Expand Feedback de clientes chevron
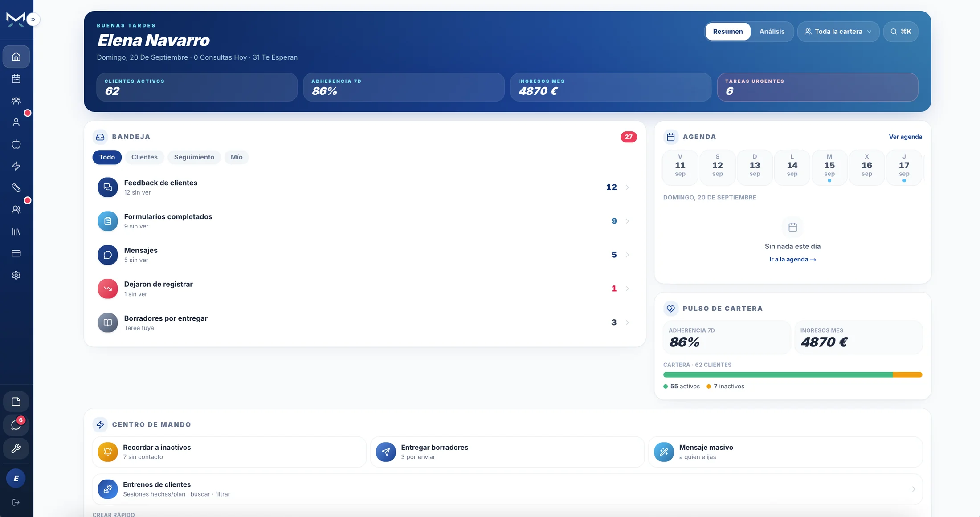980x517 pixels. pyautogui.click(x=627, y=187)
